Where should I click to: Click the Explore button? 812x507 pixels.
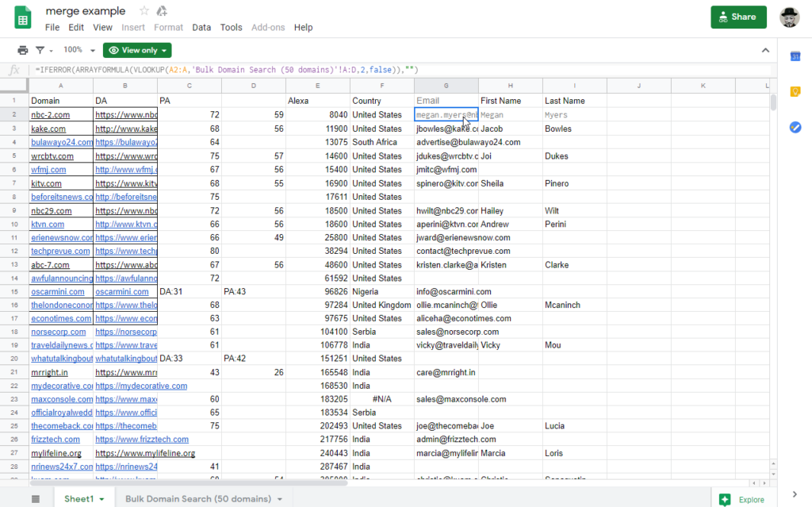point(743,499)
